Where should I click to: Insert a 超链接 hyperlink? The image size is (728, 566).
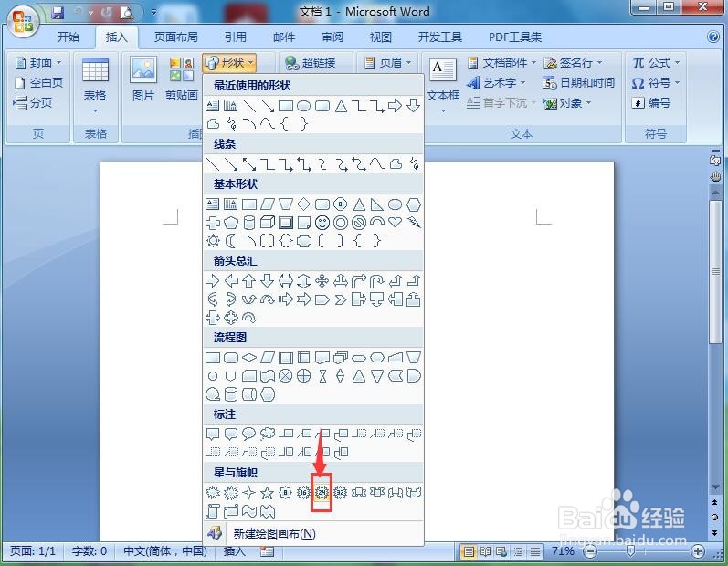pyautogui.click(x=311, y=62)
